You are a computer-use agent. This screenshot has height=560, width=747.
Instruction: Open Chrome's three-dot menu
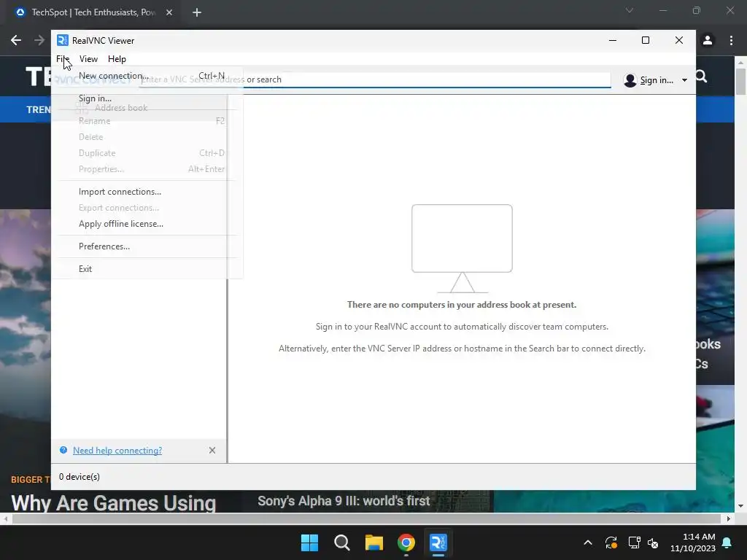pos(731,41)
